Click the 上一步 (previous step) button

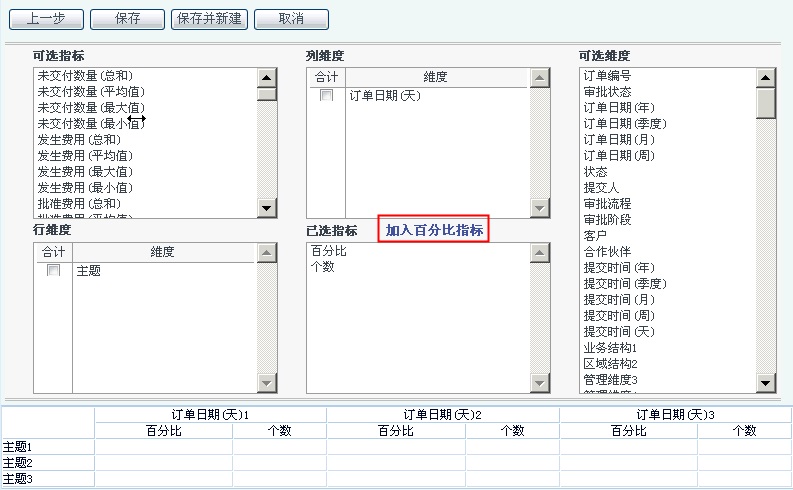[45, 19]
